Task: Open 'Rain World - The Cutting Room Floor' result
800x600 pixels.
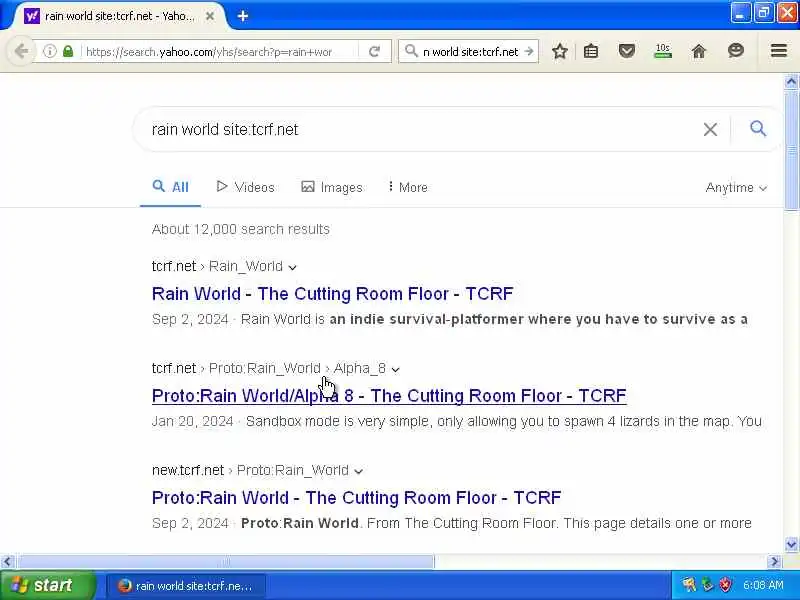Action: point(333,294)
